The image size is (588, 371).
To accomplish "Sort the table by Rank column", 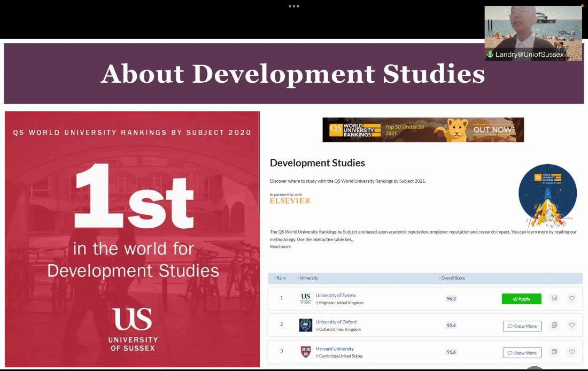I will tap(280, 278).
